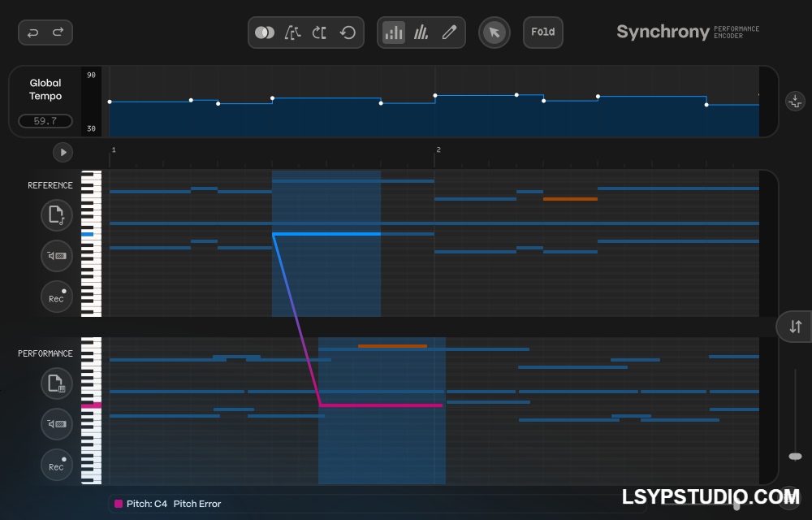Viewport: 812px width, 520px height.
Task: Click the undo arrow icon
Action: tap(32, 32)
